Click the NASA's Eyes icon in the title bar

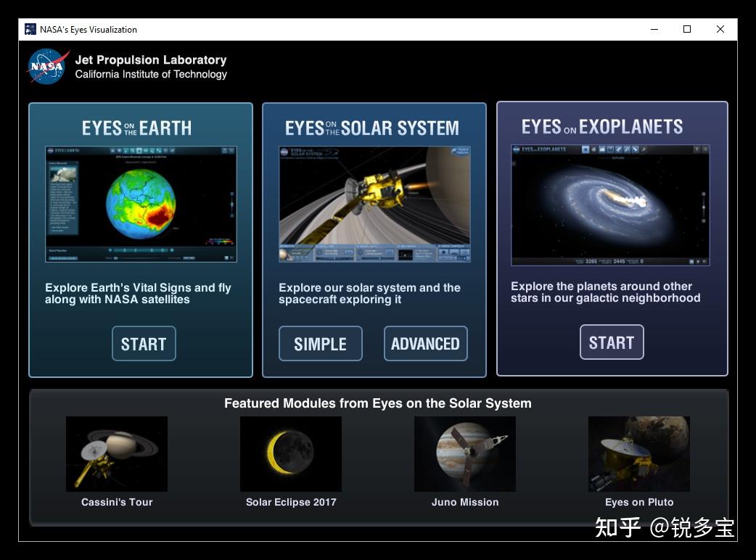point(30,29)
